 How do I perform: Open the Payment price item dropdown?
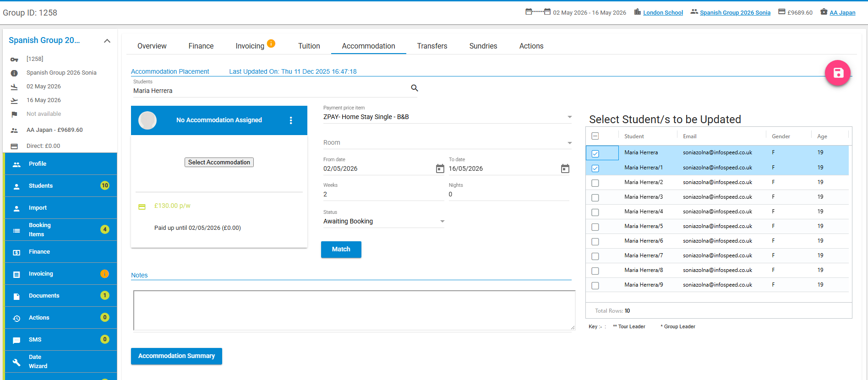tap(448, 117)
